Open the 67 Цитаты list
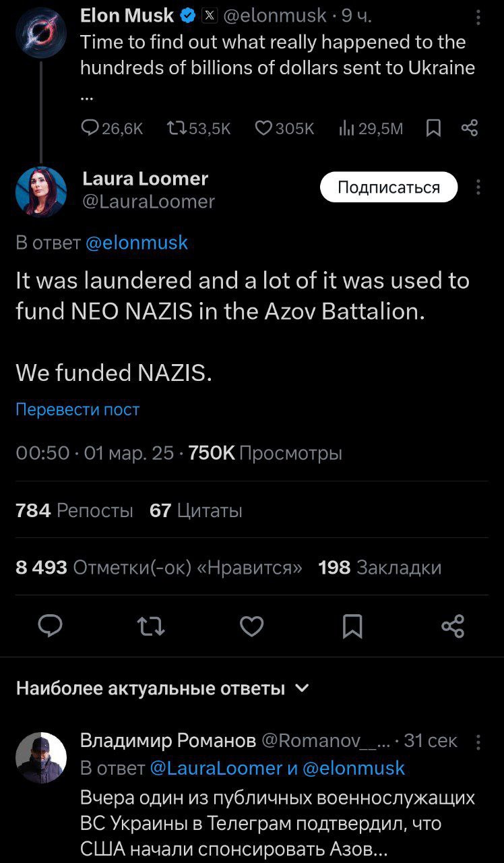504x863 pixels. click(196, 510)
